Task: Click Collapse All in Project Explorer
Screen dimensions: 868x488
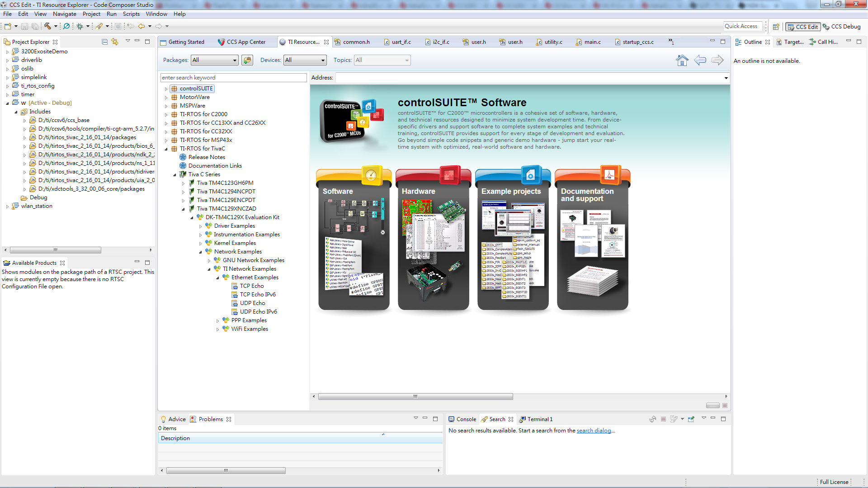Action: pos(104,42)
